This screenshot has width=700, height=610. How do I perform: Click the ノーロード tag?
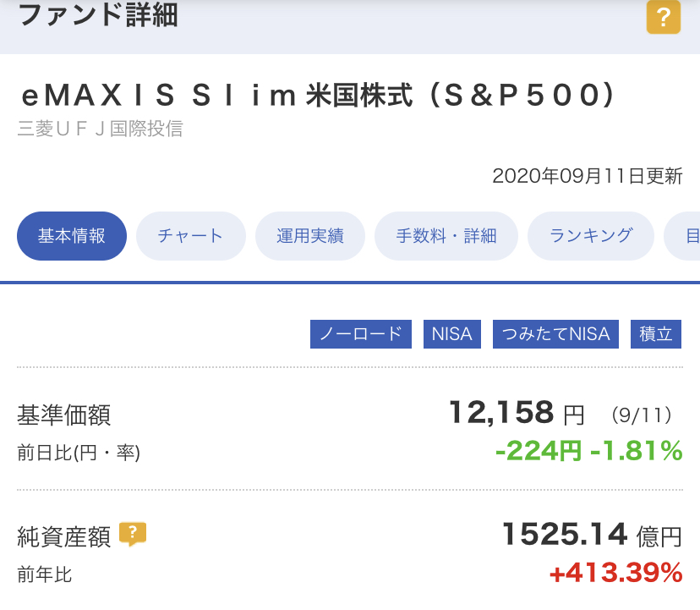pos(361,334)
